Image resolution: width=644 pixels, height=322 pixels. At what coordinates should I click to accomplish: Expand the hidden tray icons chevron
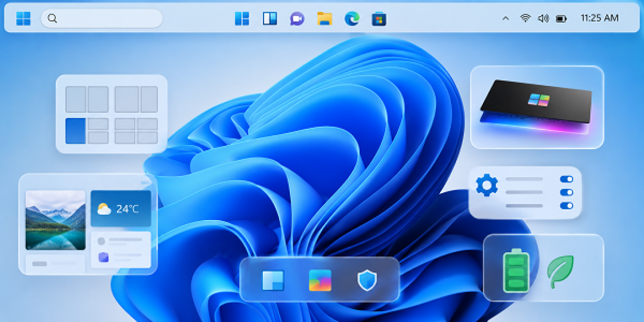point(506,18)
